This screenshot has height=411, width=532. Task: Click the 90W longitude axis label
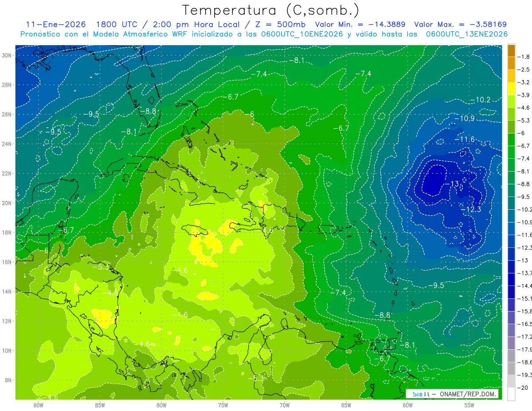click(x=38, y=405)
